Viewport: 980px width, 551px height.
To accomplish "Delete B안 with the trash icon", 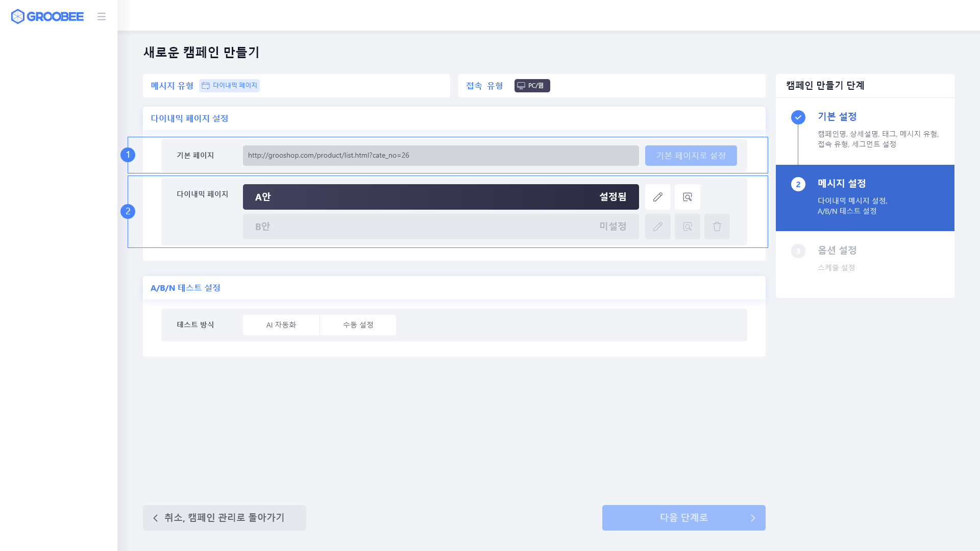I will pos(717,227).
